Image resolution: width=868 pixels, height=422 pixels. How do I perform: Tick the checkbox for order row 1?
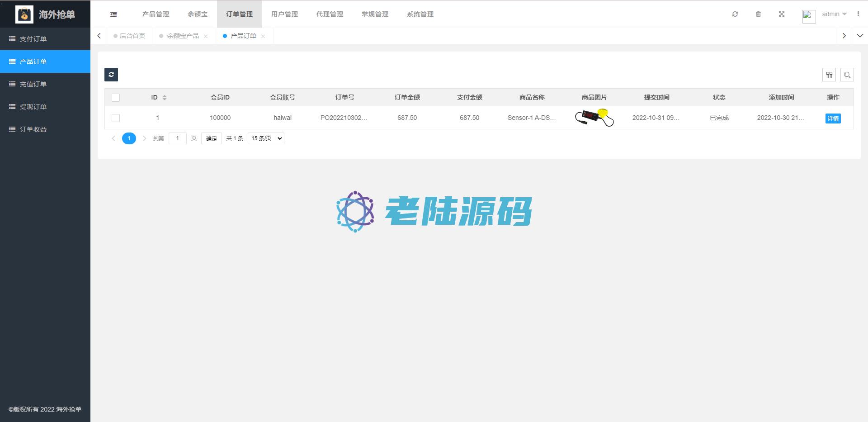(116, 118)
